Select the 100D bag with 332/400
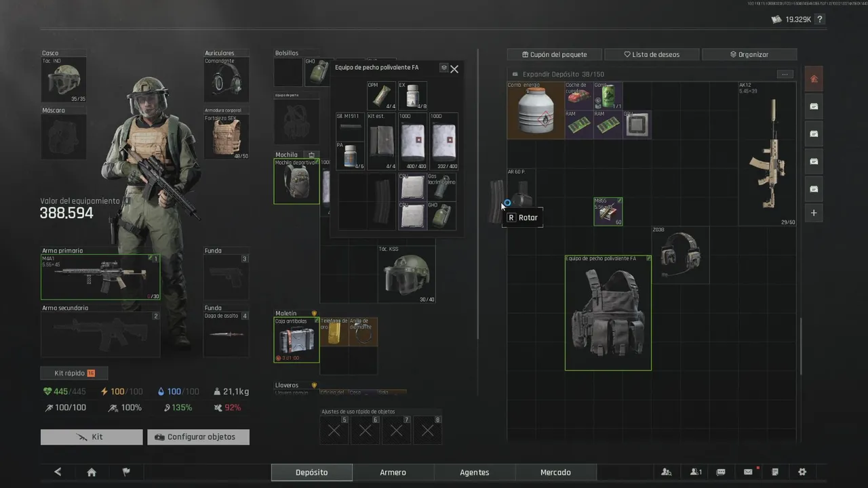 [x=443, y=141]
